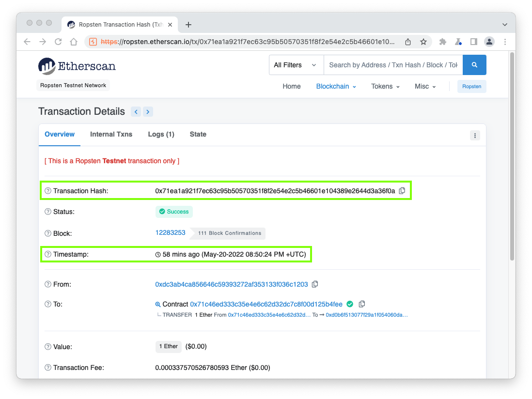Open contract address 0x71c46ed3... link

[266, 304]
